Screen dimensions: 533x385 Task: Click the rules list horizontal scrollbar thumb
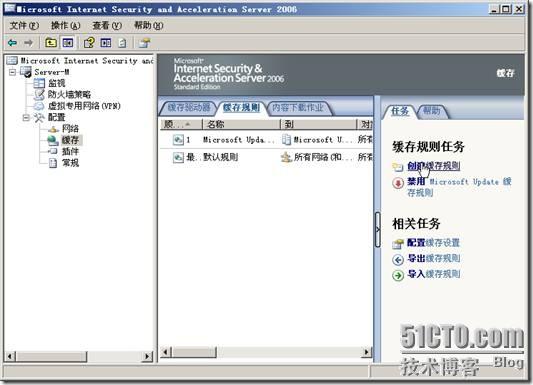point(194,352)
